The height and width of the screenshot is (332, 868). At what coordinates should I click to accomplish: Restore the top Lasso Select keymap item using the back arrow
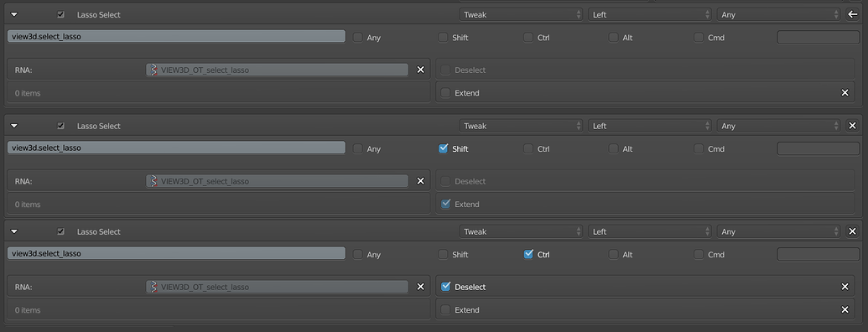pos(853,15)
